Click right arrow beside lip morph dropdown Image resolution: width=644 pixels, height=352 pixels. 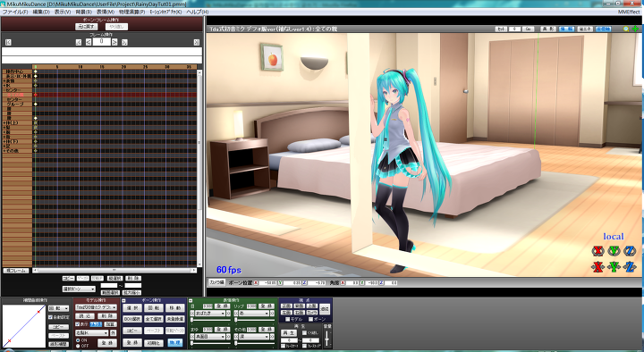[272, 314]
